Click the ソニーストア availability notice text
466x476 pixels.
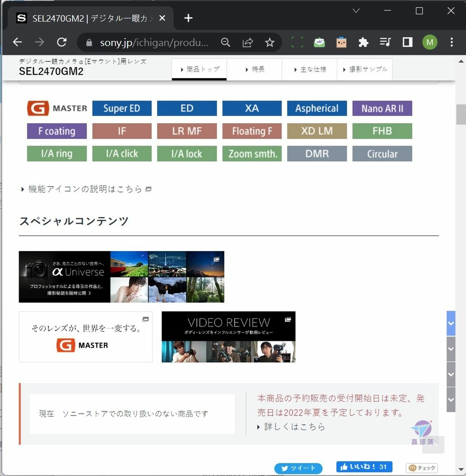pyautogui.click(x=124, y=414)
